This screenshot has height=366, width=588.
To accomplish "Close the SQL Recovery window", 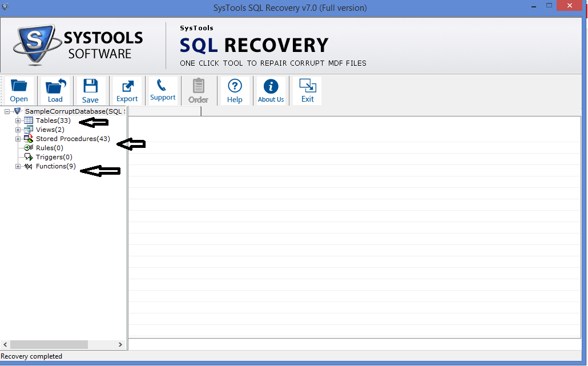I will click(570, 6).
